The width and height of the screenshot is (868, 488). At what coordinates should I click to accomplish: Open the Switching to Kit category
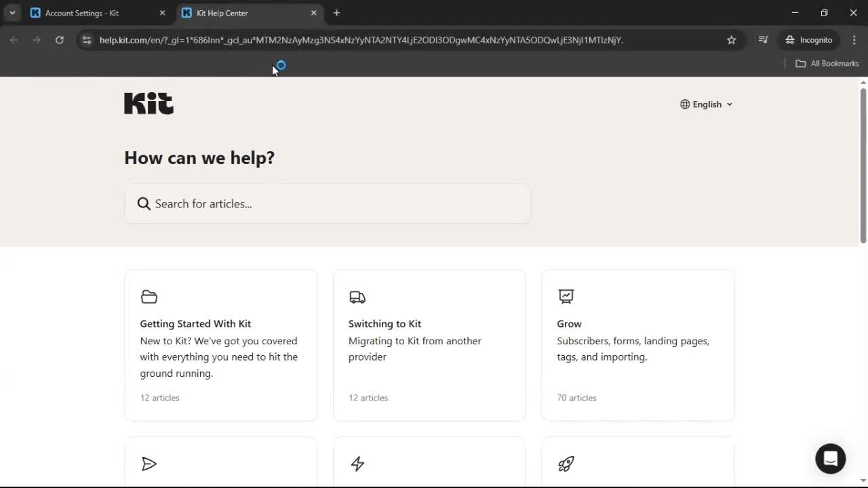pyautogui.click(x=429, y=344)
